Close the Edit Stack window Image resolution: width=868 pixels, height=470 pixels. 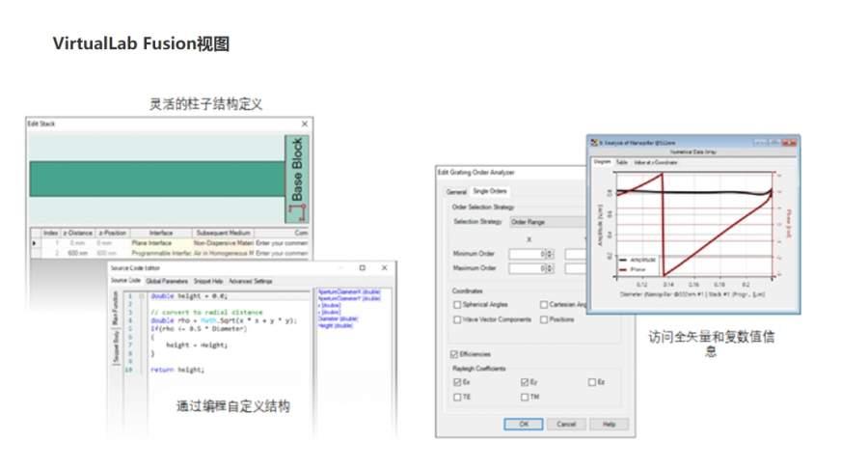point(305,124)
